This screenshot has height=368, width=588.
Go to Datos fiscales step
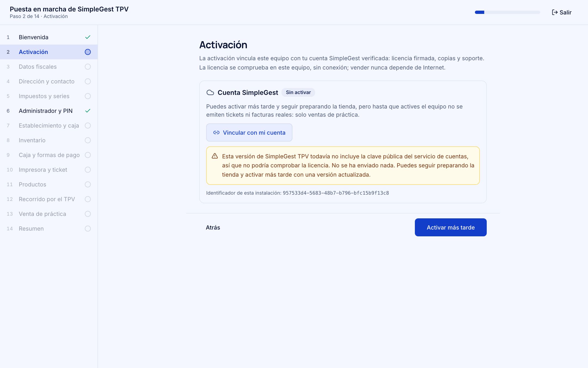[49, 67]
